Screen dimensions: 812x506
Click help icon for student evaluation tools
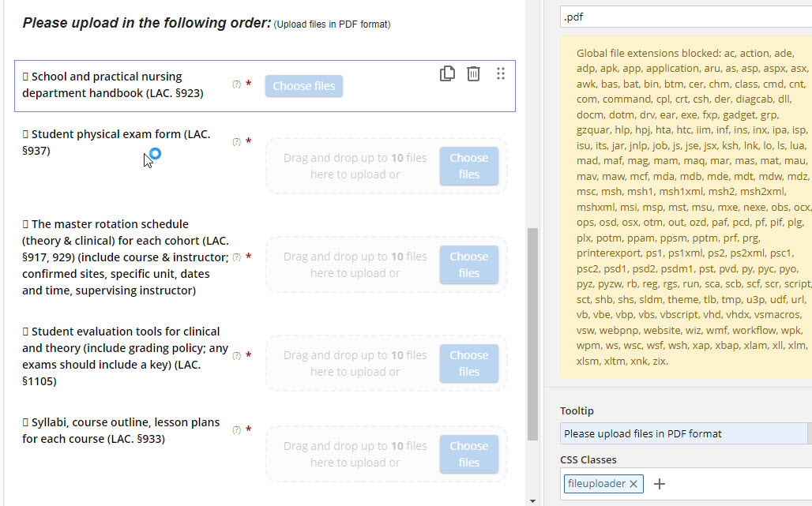(236, 355)
